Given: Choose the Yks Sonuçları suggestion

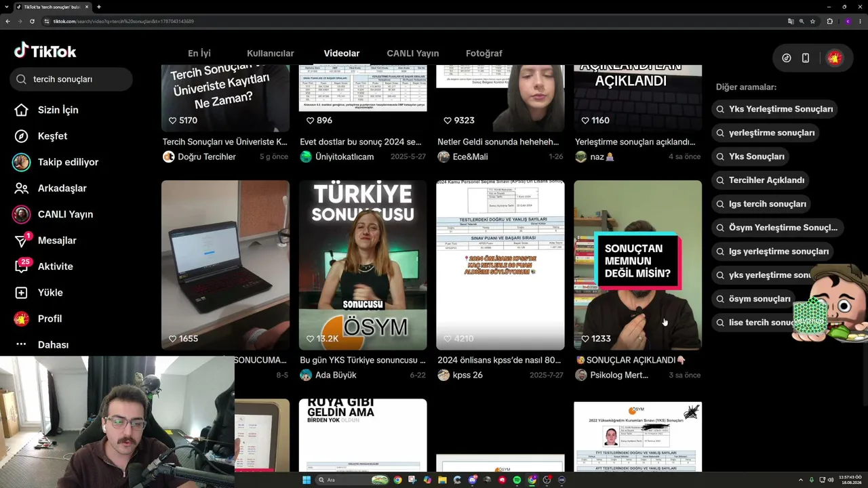Looking at the screenshot, I should [x=750, y=157].
